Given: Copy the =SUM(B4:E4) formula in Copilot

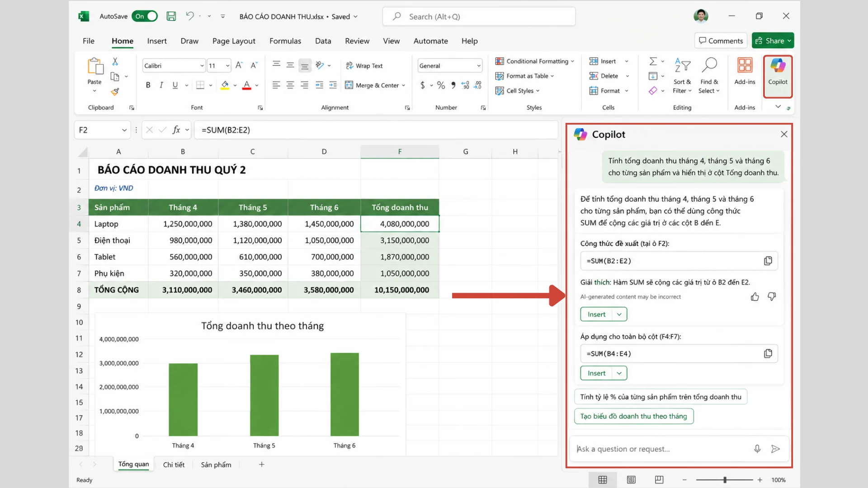Looking at the screenshot, I should click(x=768, y=353).
